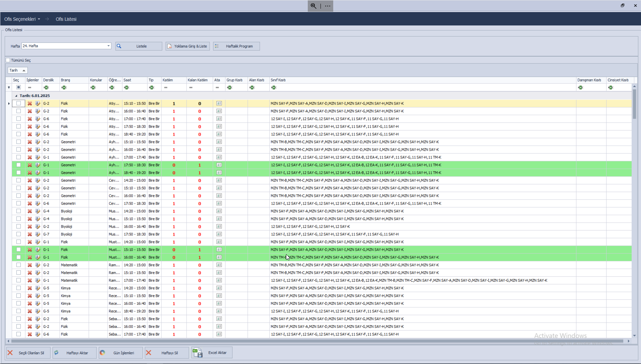
Task: Click horizontal scrollbar right arrow
Action: click(629, 341)
